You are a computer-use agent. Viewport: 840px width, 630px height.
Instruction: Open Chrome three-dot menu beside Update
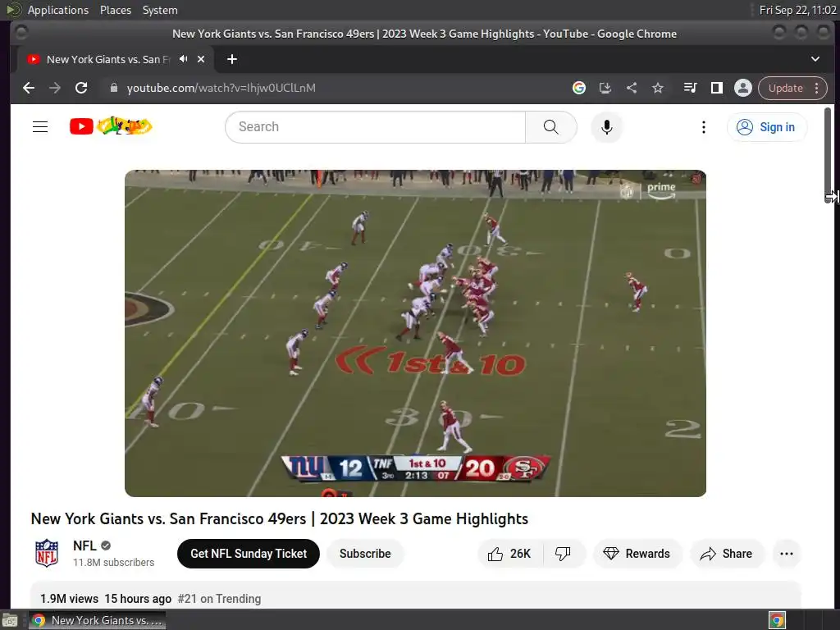(817, 88)
